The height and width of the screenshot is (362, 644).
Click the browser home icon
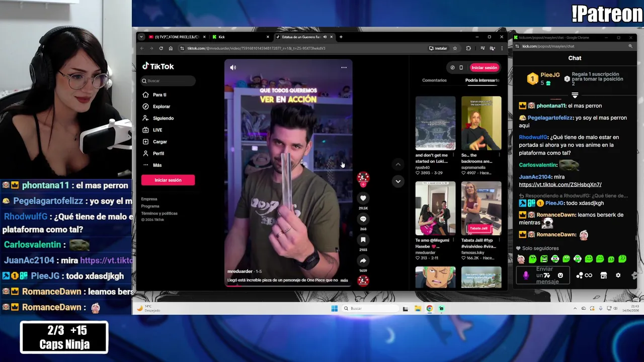171,48
